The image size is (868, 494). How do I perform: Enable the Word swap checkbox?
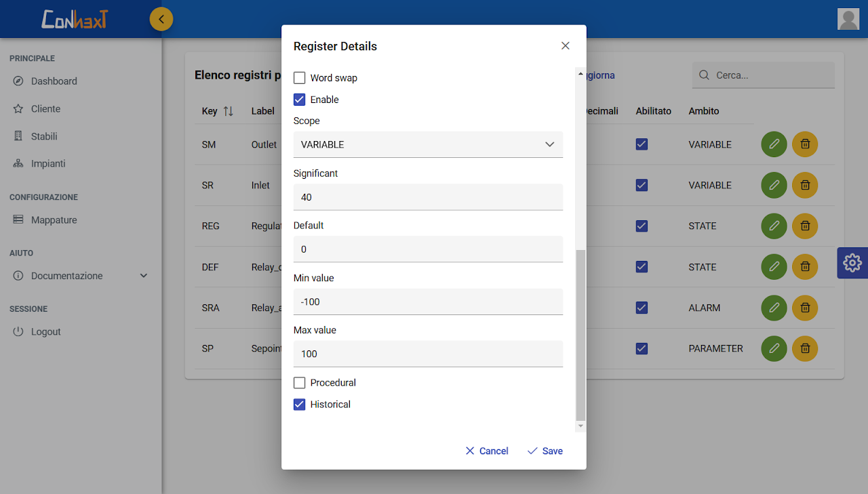[300, 78]
